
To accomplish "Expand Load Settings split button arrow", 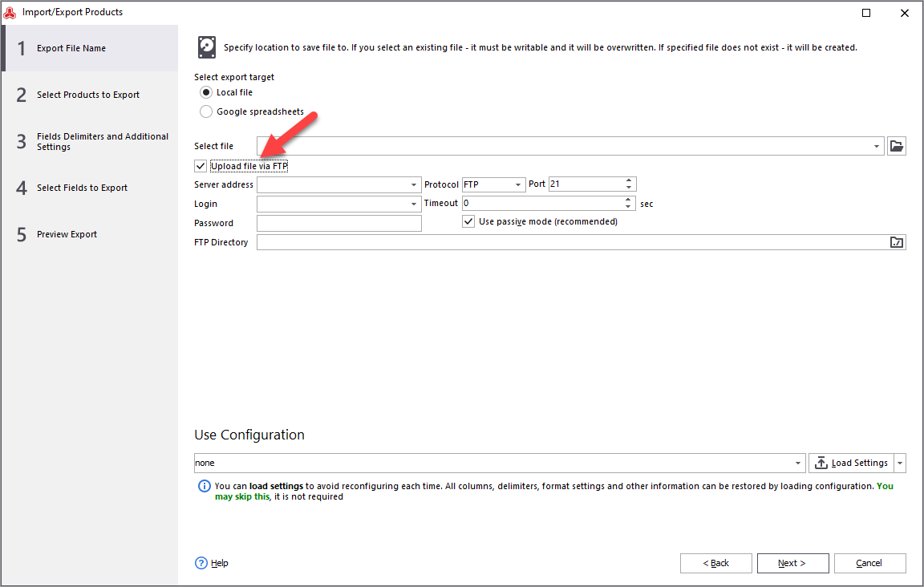I will [x=900, y=464].
